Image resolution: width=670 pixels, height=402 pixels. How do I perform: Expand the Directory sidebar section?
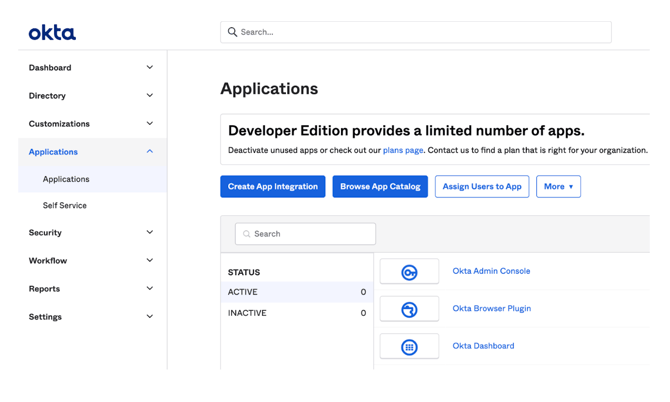click(x=150, y=96)
